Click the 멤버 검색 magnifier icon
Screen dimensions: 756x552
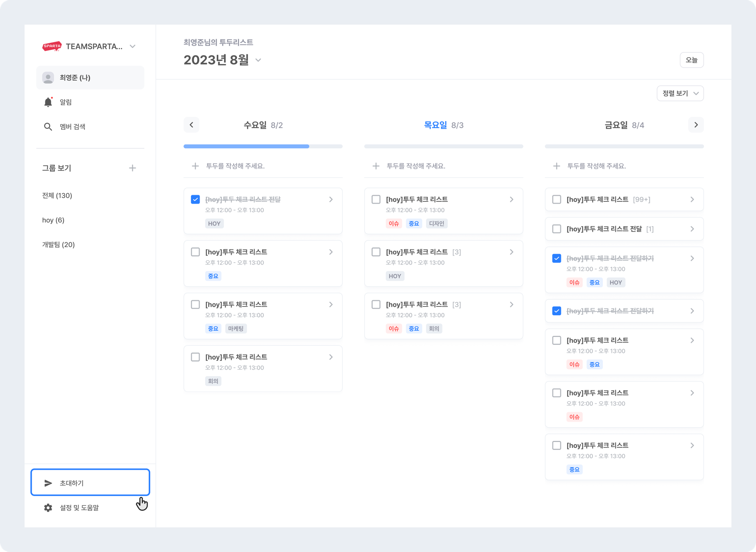pyautogui.click(x=48, y=127)
